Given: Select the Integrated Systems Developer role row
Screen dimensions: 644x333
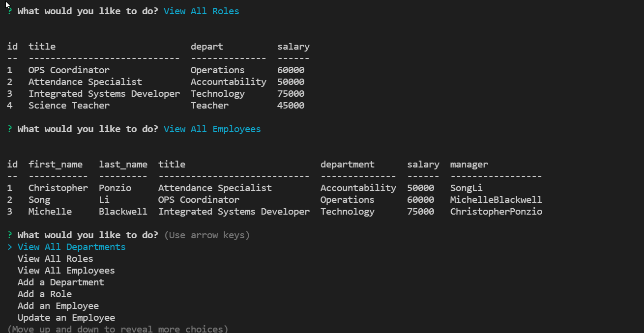Looking at the screenshot, I should [104, 93].
